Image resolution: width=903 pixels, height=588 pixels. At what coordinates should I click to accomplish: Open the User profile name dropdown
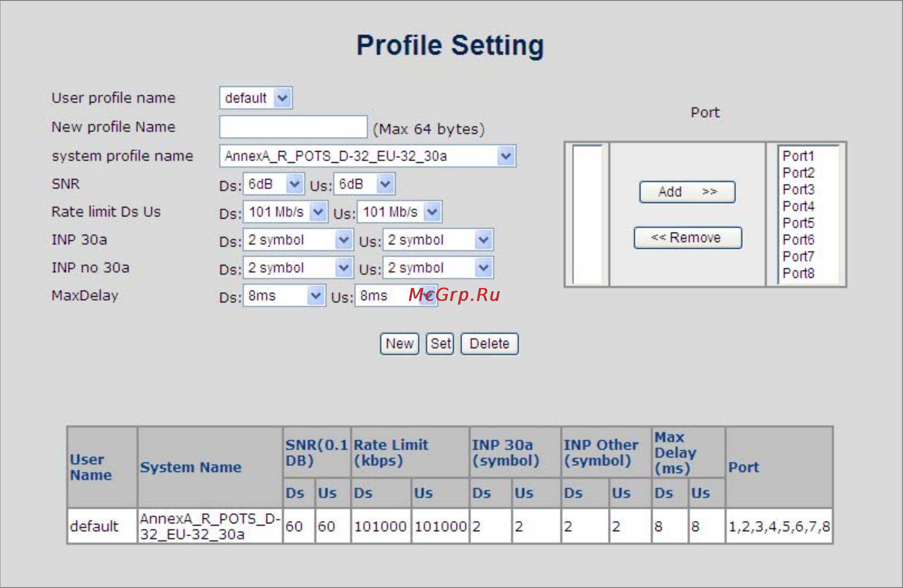[x=255, y=98]
